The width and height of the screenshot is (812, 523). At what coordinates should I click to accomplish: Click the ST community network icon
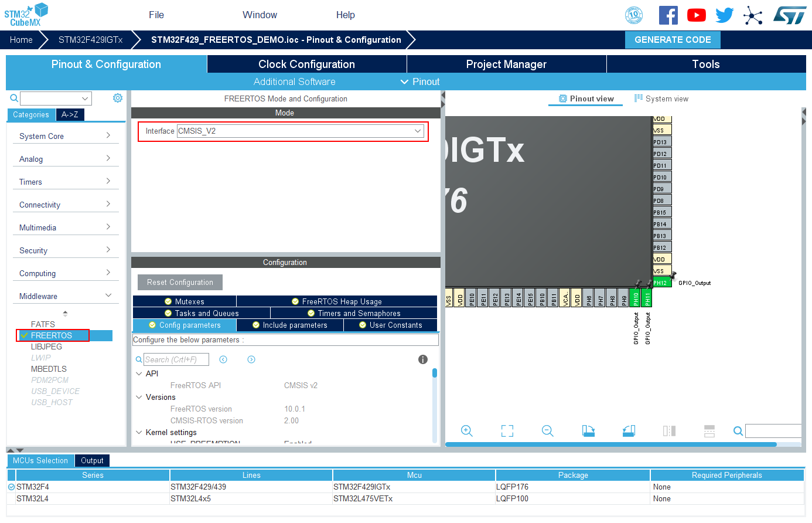[753, 15]
